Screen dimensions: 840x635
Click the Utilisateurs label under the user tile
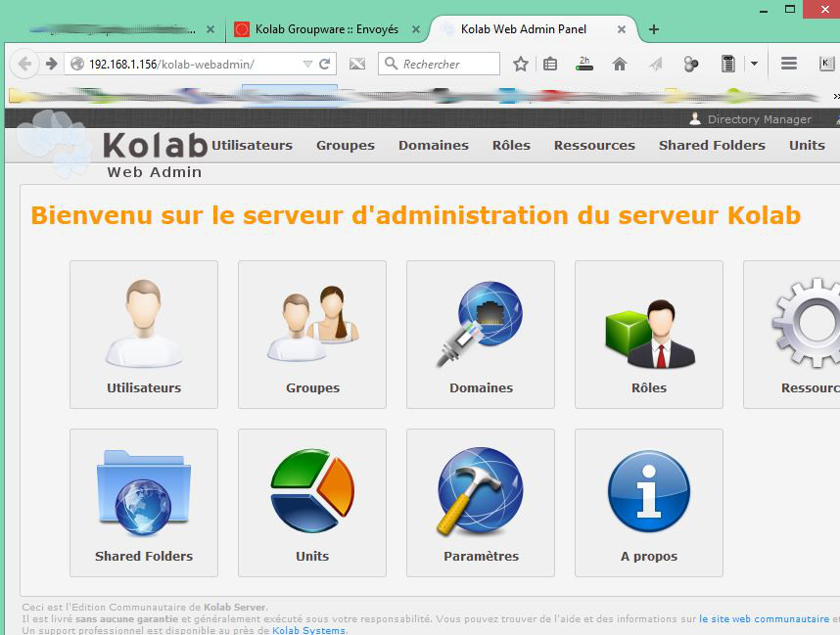144,387
